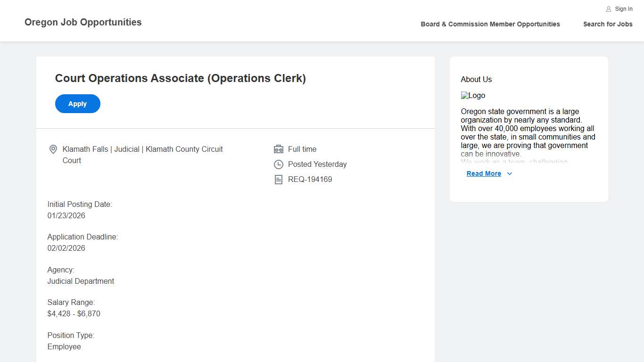Select the Oregon Job Opportunities header logo

point(83,22)
